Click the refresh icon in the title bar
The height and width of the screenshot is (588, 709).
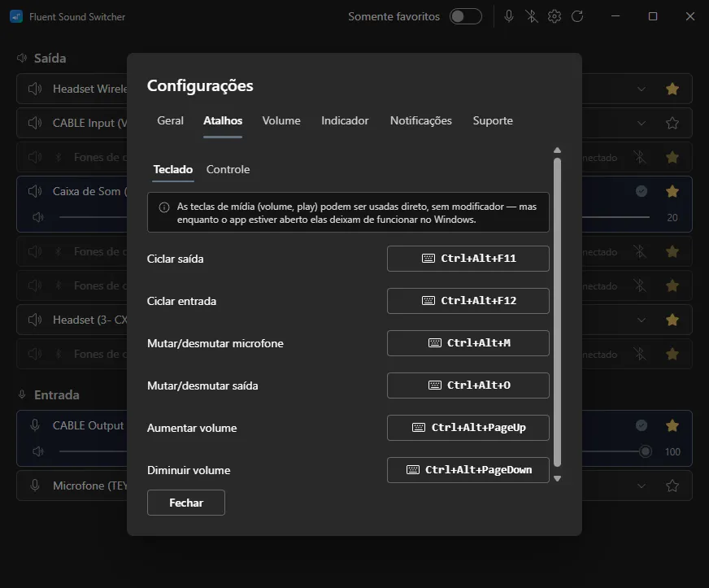point(577,17)
